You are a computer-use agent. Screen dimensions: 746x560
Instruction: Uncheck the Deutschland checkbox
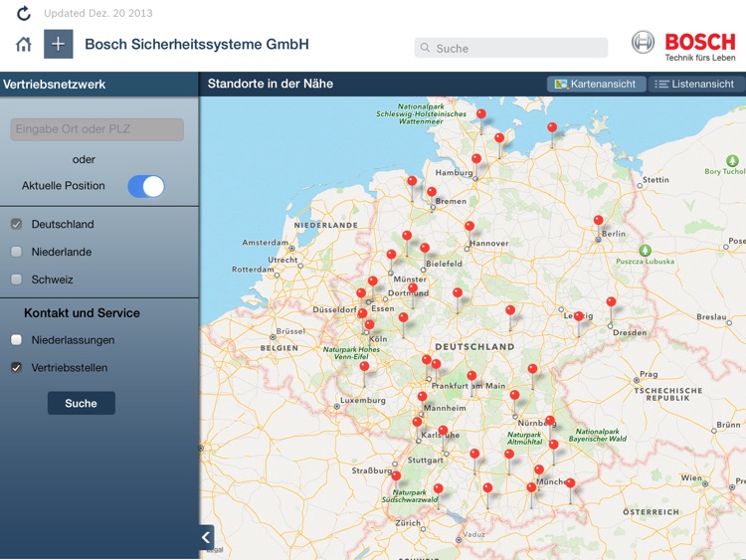[x=17, y=224]
